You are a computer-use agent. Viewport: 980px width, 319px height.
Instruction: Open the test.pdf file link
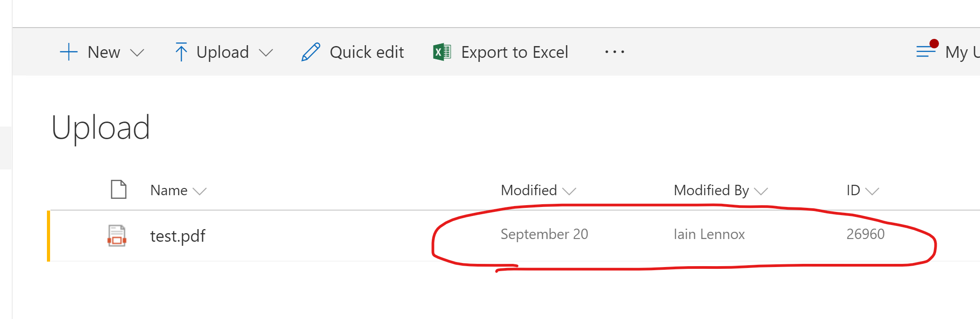(x=178, y=235)
